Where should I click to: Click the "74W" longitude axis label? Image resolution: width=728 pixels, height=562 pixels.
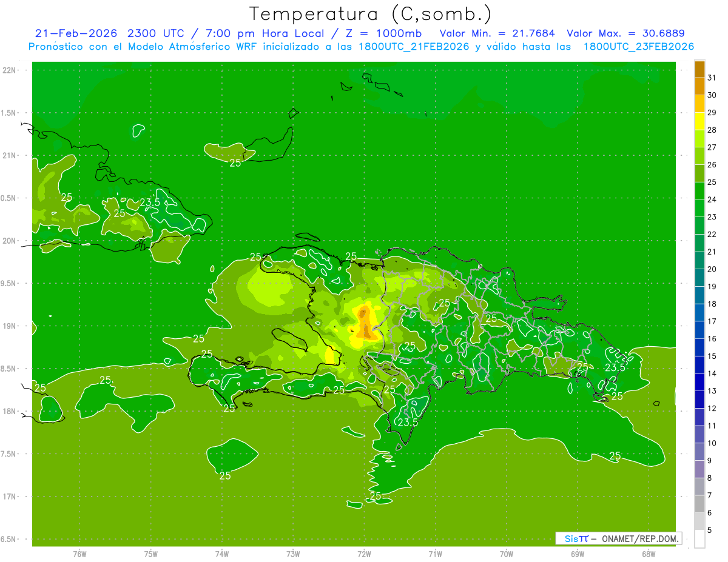(x=222, y=554)
